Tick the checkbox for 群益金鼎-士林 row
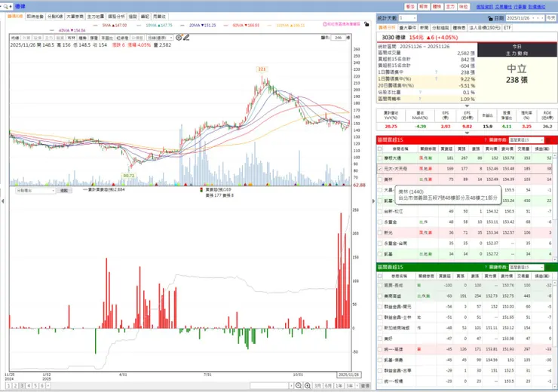The height and width of the screenshot is (392, 558). (x=380, y=317)
